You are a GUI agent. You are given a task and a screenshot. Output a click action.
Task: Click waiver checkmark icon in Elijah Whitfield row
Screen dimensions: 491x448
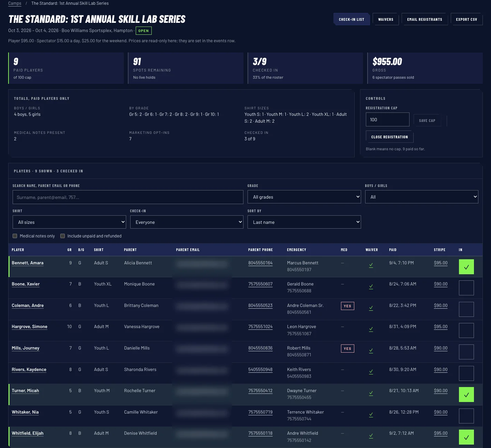(x=371, y=436)
